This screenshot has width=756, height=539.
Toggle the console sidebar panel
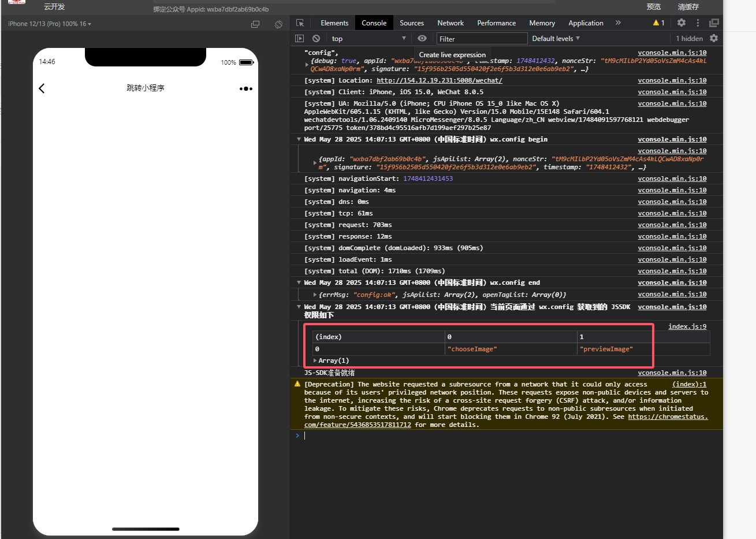pyautogui.click(x=299, y=38)
